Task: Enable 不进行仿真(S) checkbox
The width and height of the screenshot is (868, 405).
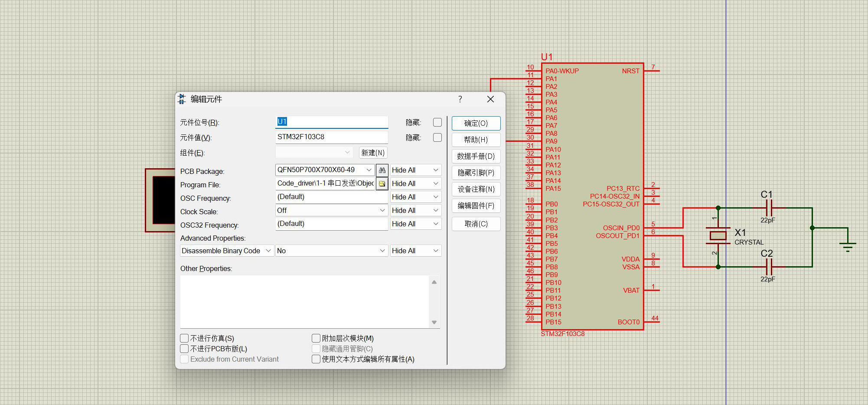Action: click(184, 338)
